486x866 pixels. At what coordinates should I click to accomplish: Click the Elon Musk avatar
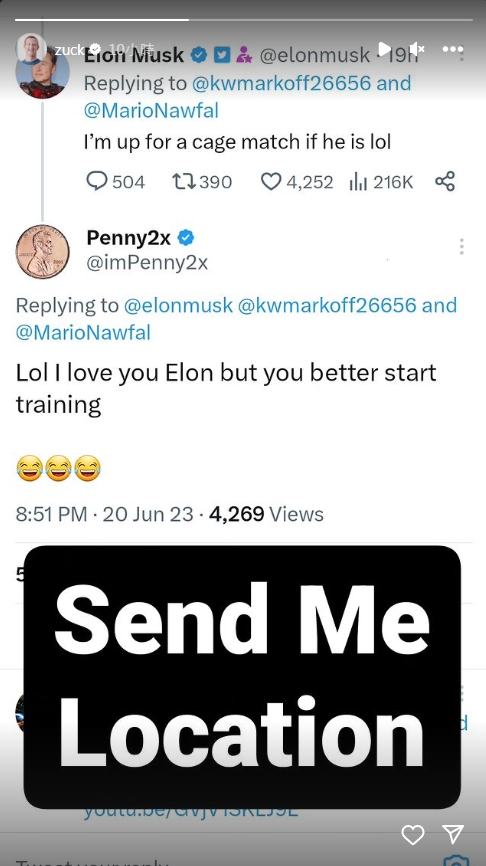(x=43, y=73)
